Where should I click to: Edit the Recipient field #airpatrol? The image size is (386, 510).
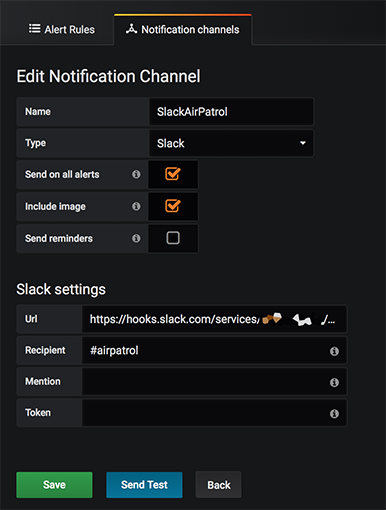[x=214, y=350]
